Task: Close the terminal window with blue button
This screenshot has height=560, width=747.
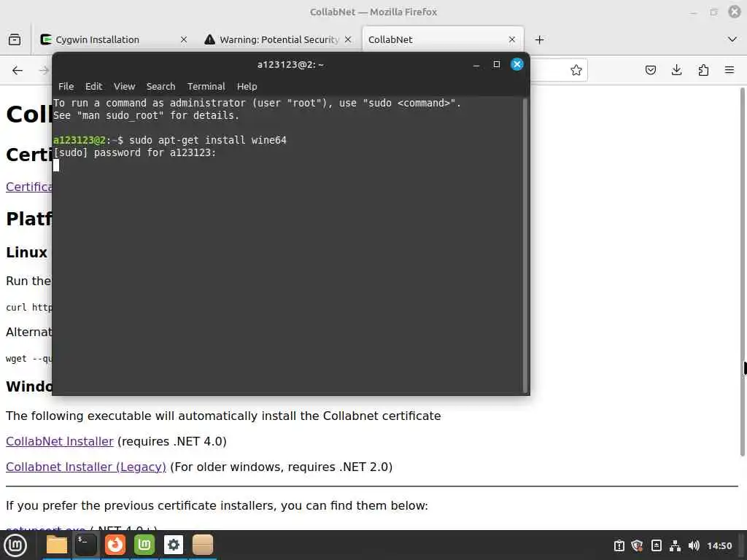Action: pyautogui.click(x=517, y=64)
